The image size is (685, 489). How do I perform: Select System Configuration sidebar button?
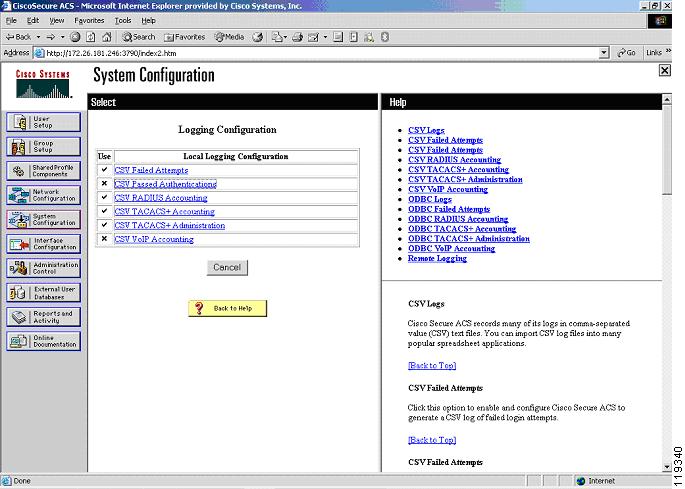pos(43,219)
